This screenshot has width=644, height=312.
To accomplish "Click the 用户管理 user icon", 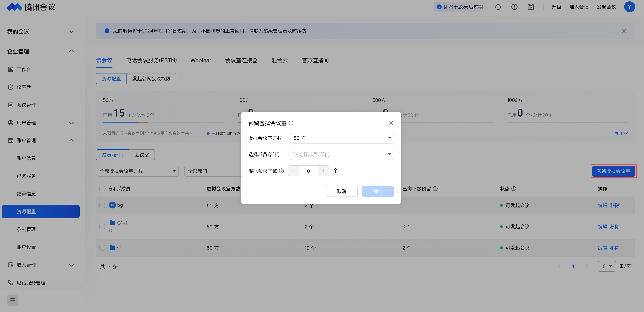I will click(x=10, y=123).
